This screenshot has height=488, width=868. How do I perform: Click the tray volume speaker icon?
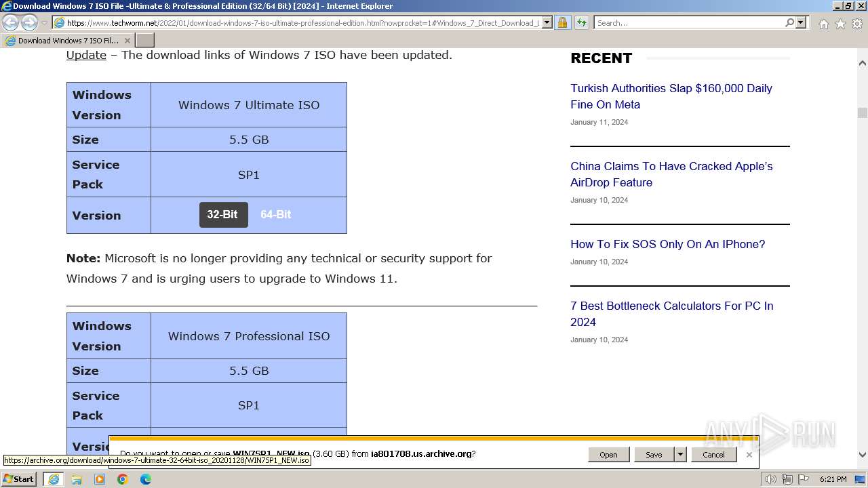coord(771,479)
